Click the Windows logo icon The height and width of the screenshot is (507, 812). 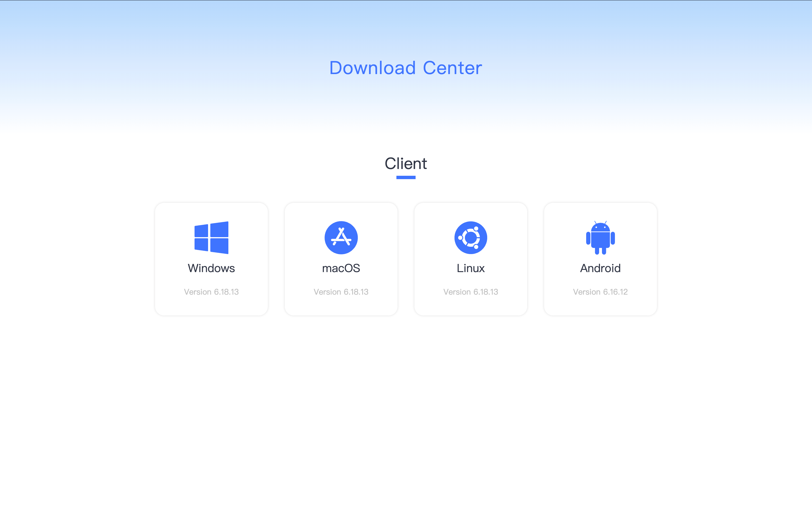(x=211, y=237)
